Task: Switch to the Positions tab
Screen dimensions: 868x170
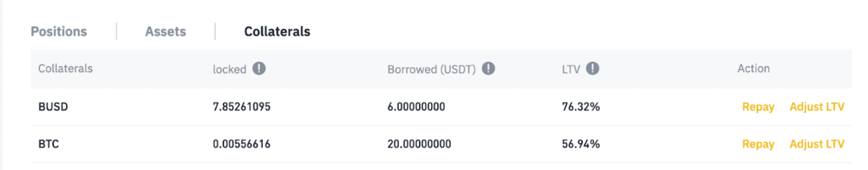Action: pyautogui.click(x=59, y=31)
